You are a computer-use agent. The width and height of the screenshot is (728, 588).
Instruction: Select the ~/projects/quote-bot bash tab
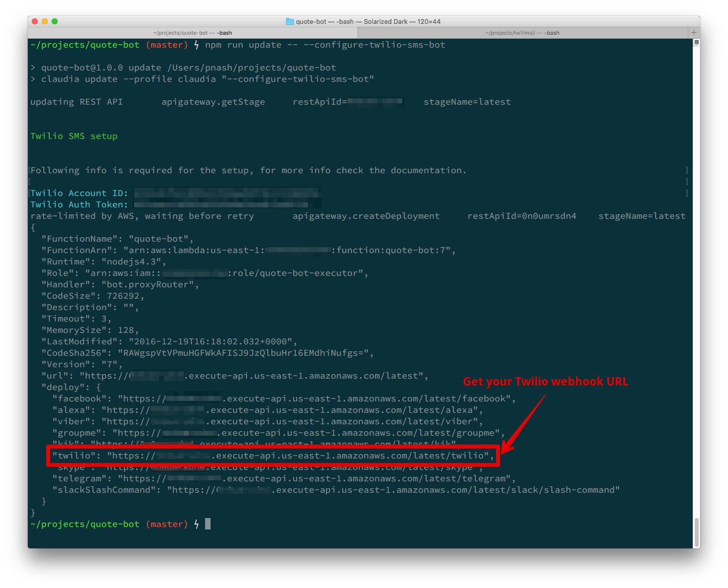193,33
